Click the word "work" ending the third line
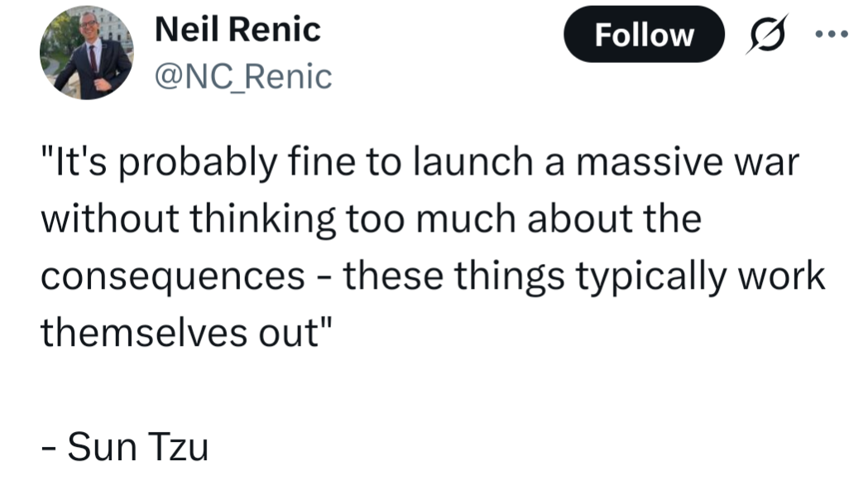This screenshot has width=868, height=490. click(x=782, y=276)
